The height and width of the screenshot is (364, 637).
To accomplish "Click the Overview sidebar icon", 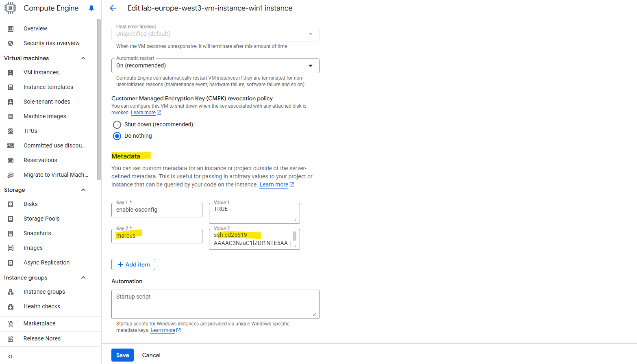I will [11, 28].
